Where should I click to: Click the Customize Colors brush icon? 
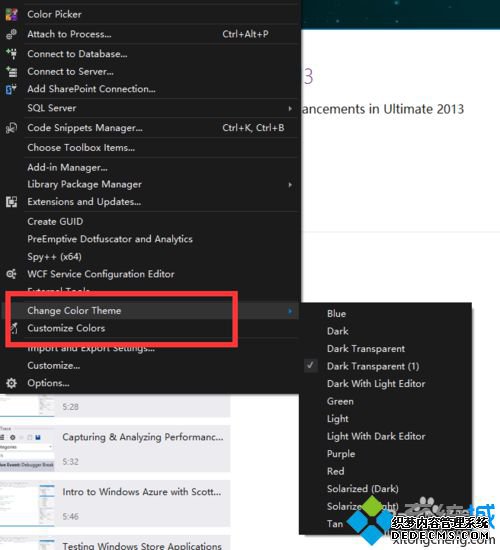coord(14,328)
